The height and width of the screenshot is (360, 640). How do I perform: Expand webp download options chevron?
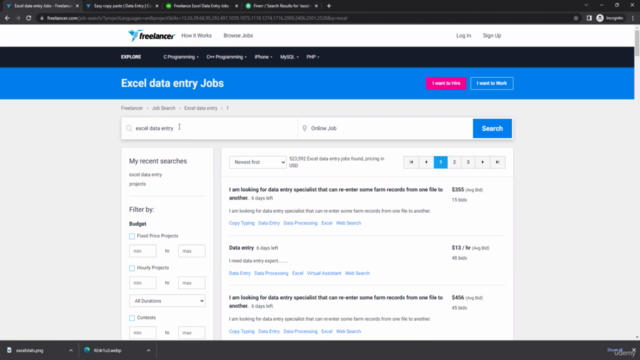[x=149, y=350]
